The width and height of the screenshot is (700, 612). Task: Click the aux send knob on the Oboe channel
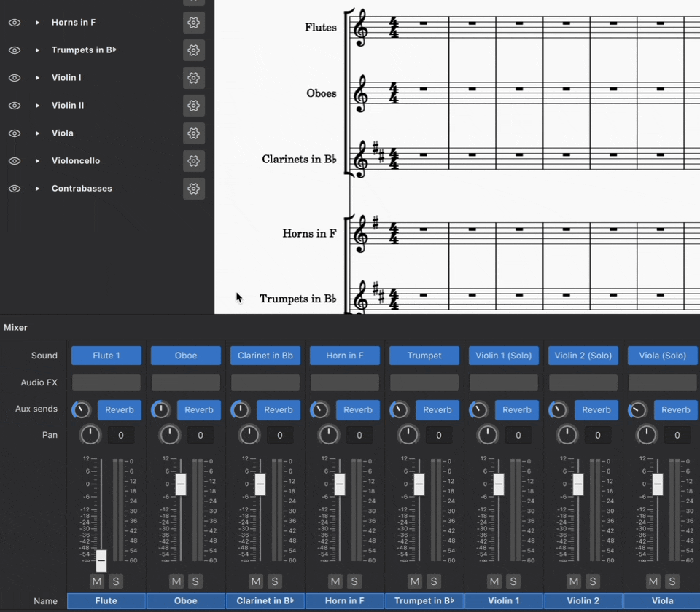coord(160,409)
